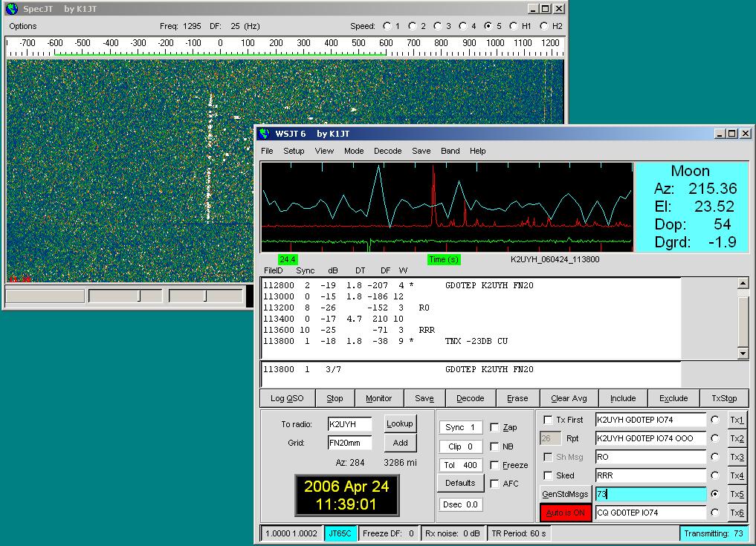Check the Tx First option
The width and height of the screenshot is (756, 546).
click(x=548, y=420)
